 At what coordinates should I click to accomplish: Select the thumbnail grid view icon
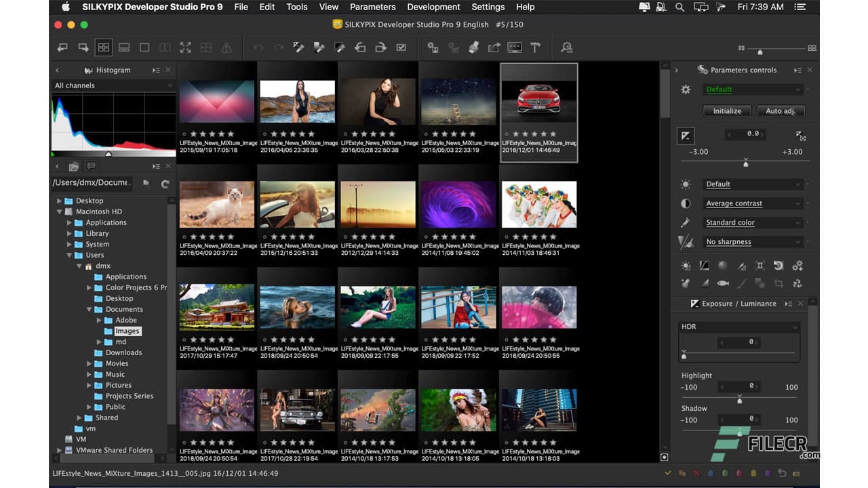[x=103, y=47]
